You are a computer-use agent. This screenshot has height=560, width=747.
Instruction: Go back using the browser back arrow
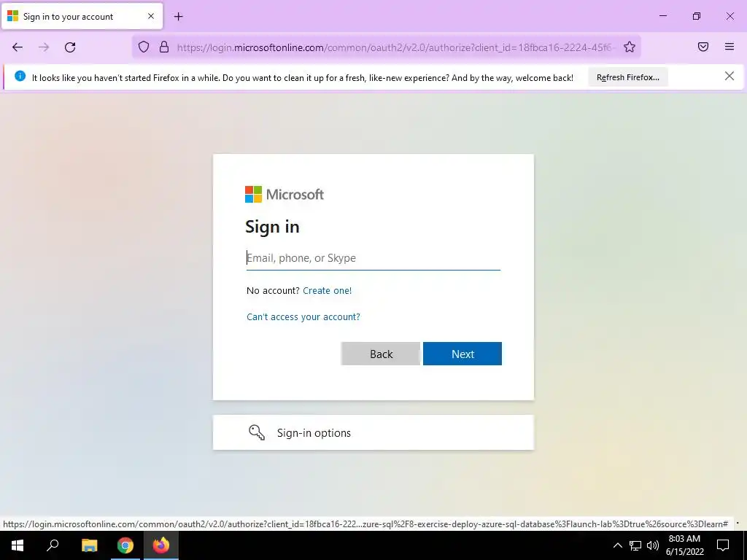pos(18,47)
